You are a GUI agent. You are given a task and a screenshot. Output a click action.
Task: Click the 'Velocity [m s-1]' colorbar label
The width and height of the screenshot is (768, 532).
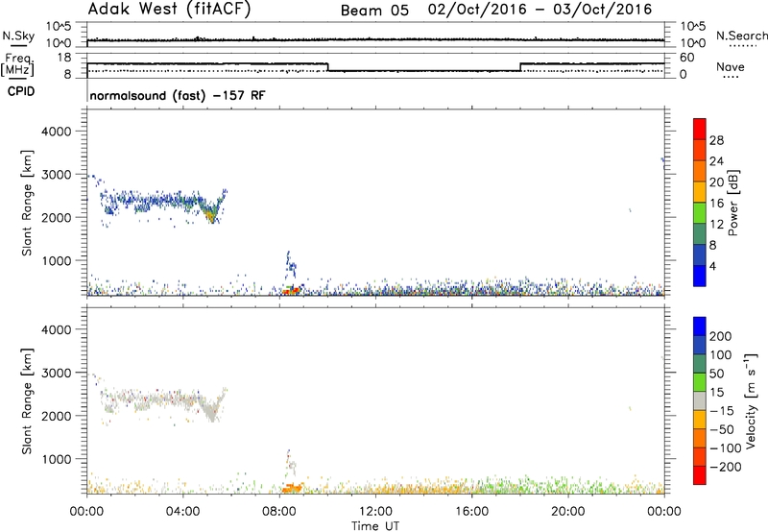751,400
